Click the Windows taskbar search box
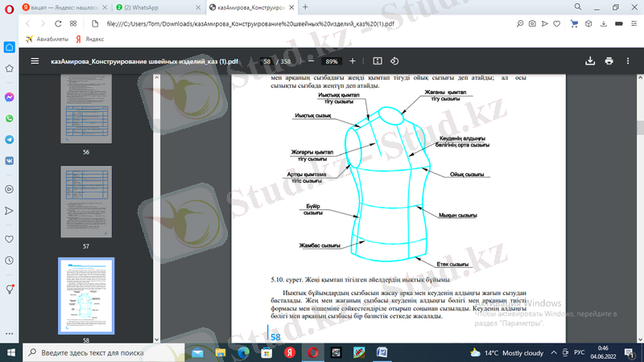 104,352
